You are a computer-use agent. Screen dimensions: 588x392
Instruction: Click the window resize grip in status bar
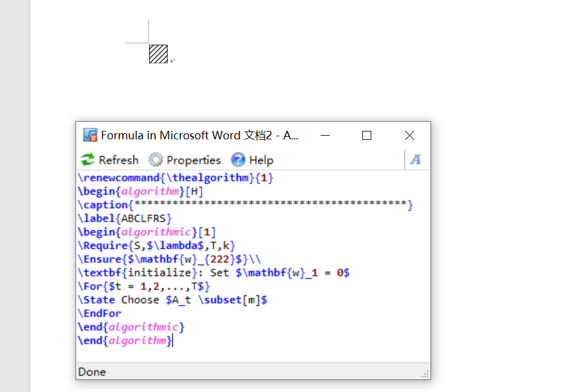pos(425,374)
